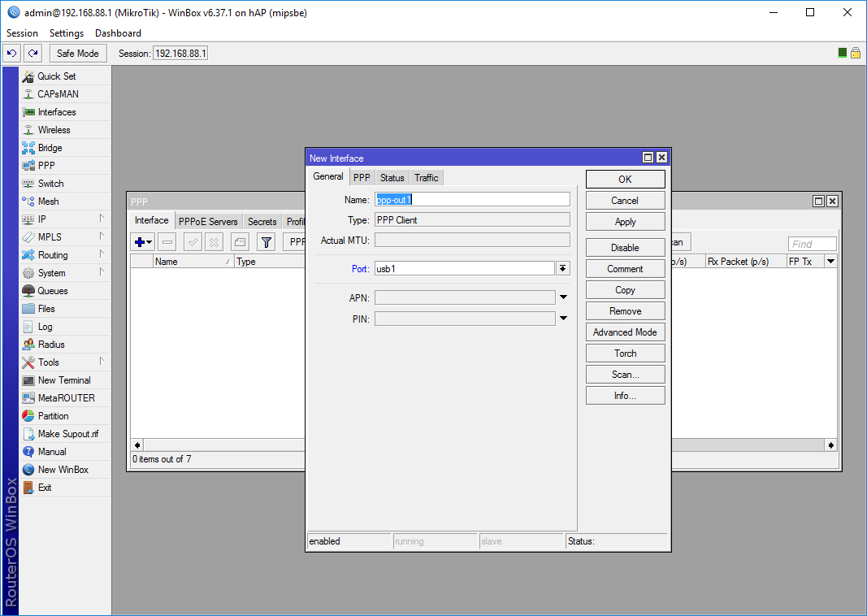
Task: Click the Session address field
Action: [180, 53]
